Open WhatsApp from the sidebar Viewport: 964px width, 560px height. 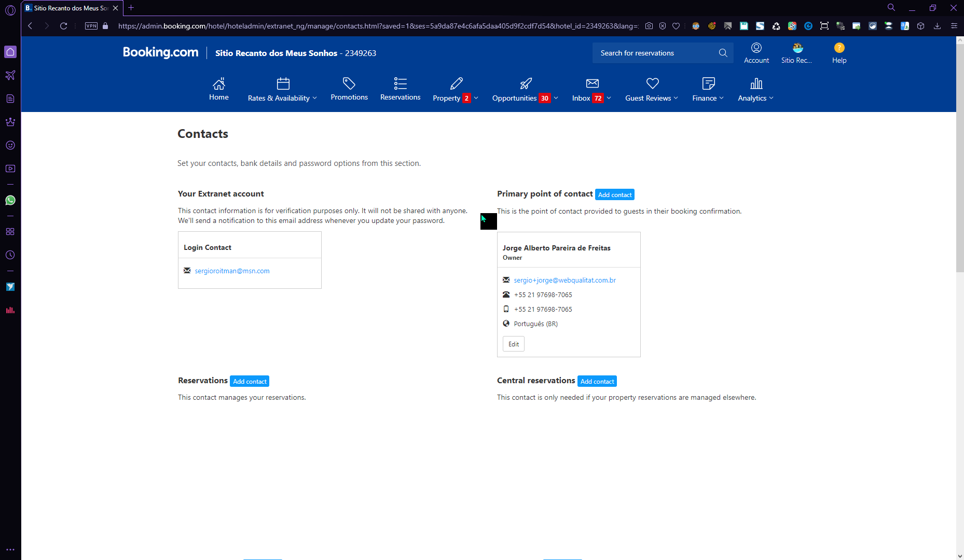10,200
